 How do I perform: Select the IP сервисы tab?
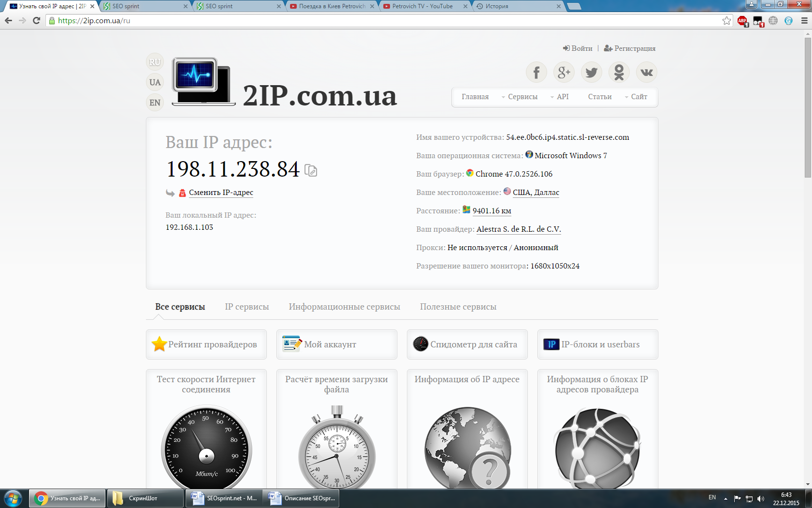pyautogui.click(x=247, y=307)
